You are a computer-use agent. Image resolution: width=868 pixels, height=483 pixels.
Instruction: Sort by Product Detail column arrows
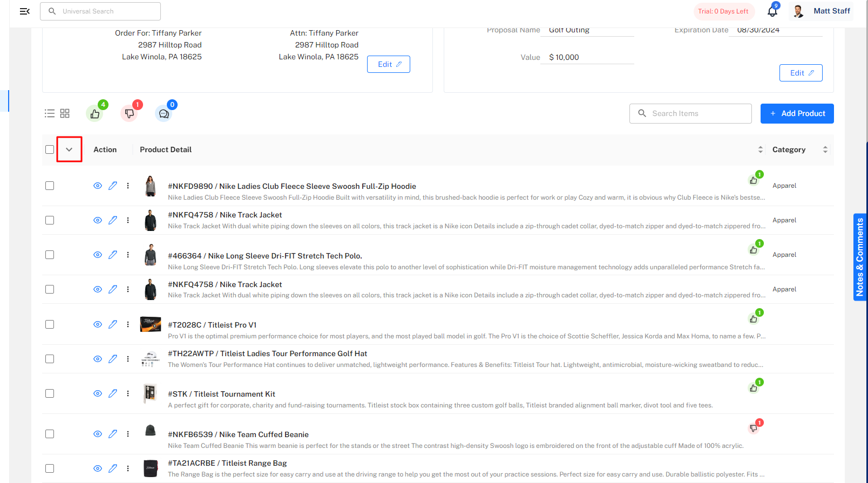pyautogui.click(x=761, y=149)
